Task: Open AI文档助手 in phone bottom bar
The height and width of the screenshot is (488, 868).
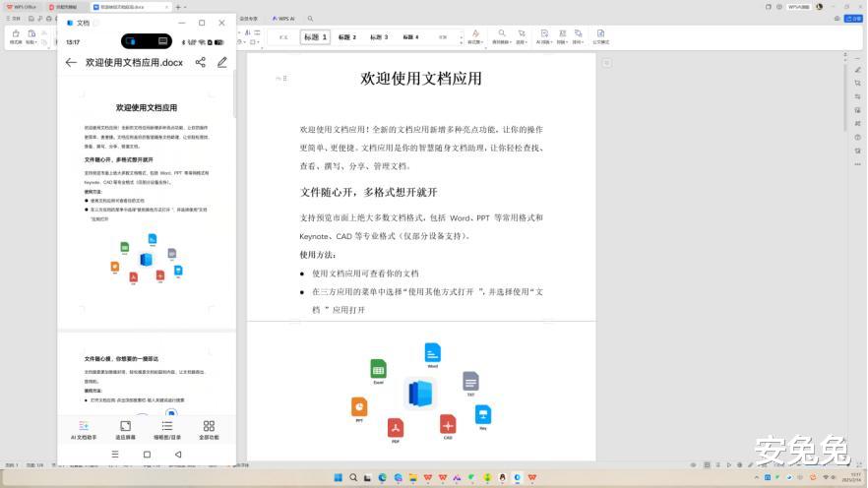Action: (84, 430)
